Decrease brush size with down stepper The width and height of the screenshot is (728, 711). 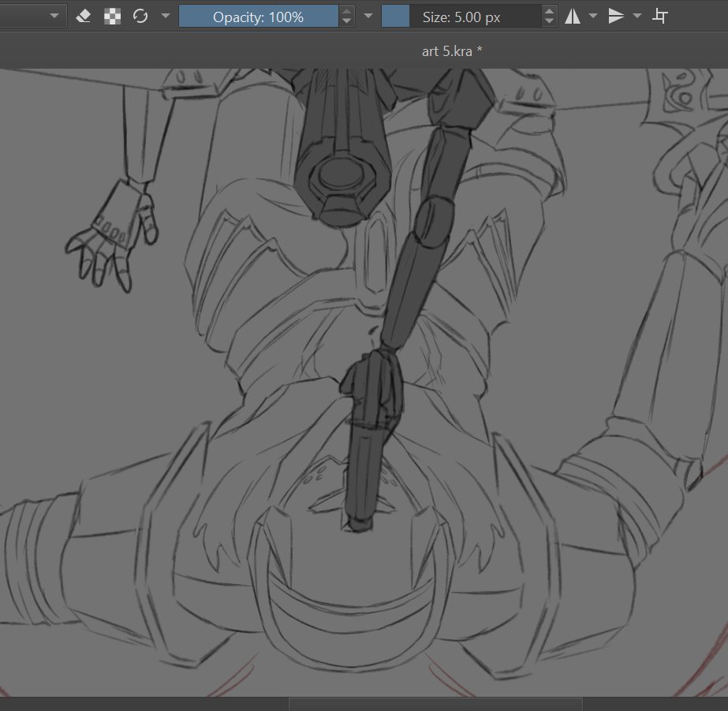(549, 21)
